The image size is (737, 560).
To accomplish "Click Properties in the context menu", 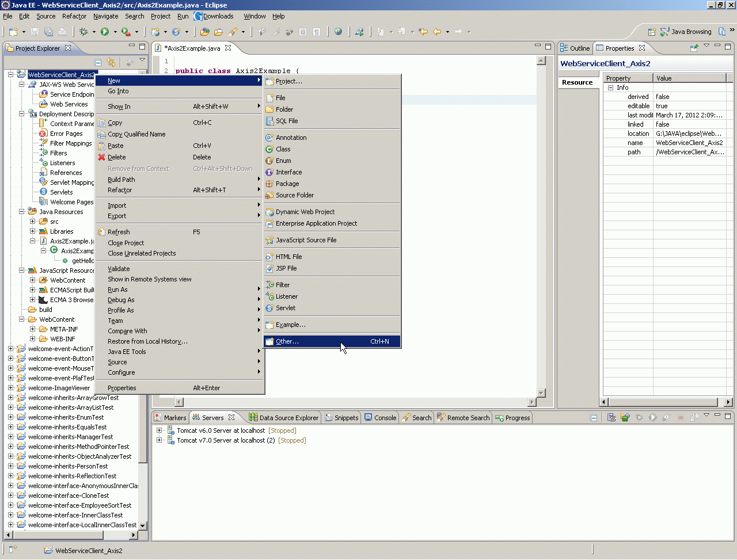I will point(180,388).
